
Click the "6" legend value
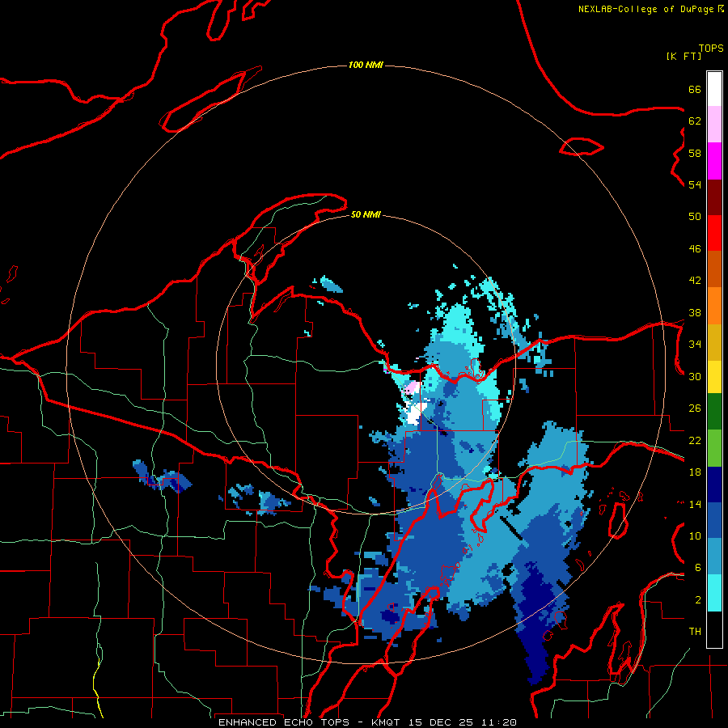[x=698, y=568]
